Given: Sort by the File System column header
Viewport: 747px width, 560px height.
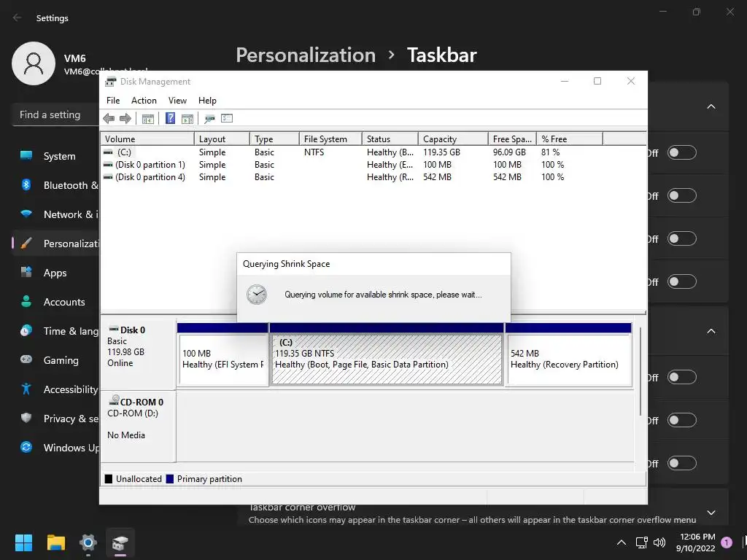Looking at the screenshot, I should click(330, 139).
